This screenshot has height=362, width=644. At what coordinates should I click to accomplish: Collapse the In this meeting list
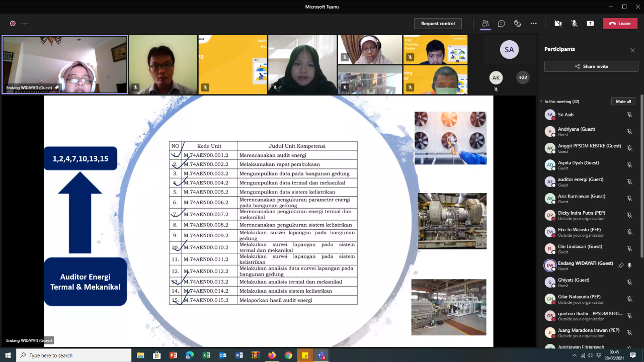[x=541, y=102]
